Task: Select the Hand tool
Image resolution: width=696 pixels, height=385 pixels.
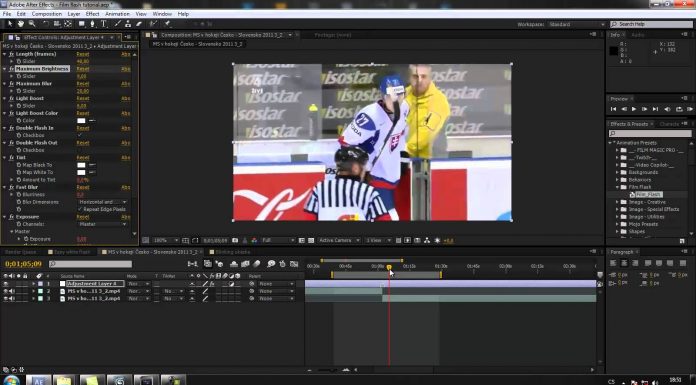Action: point(20,24)
